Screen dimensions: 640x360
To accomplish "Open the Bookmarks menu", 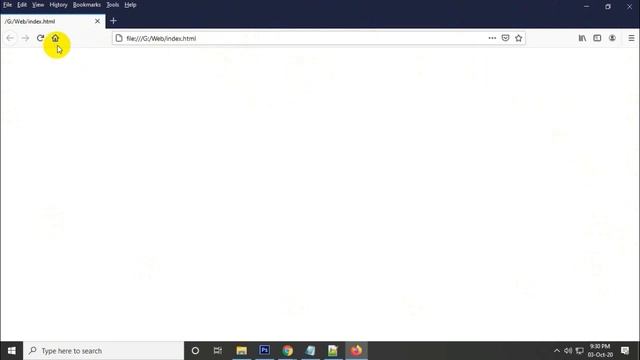I will coord(87,5).
